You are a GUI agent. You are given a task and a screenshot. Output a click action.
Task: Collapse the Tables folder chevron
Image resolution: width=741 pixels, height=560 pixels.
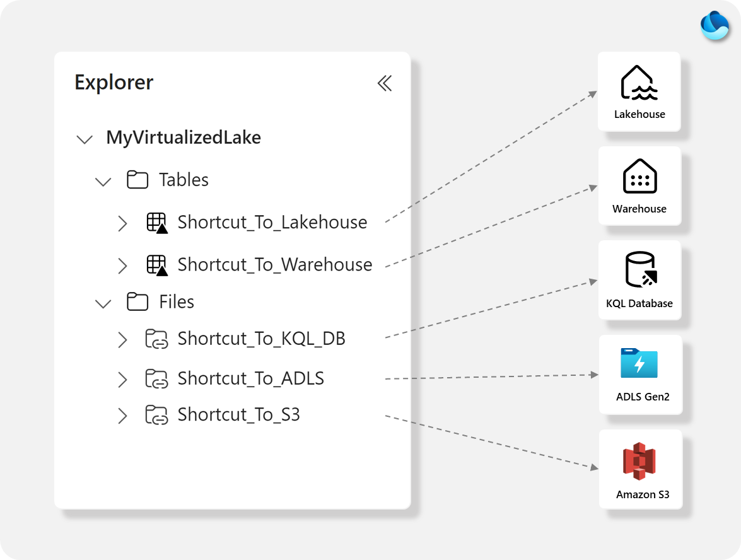103,182
